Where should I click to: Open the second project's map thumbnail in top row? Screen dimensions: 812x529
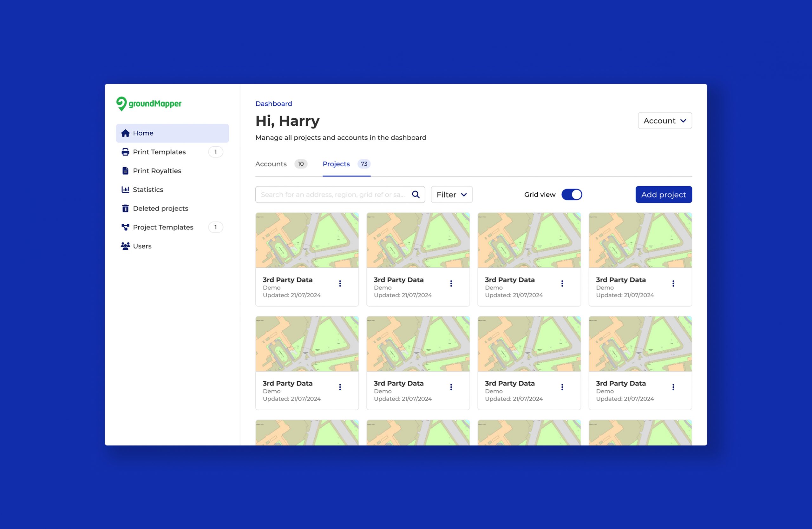(418, 240)
